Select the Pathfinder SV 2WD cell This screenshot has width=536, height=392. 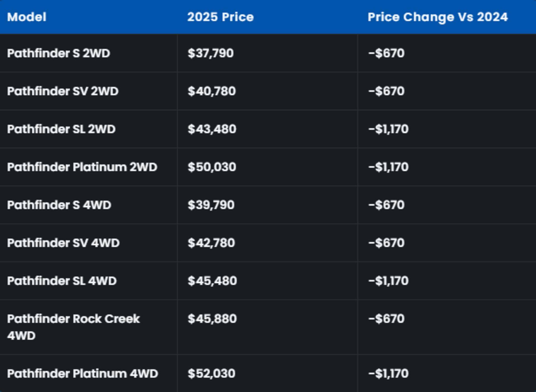pos(63,91)
